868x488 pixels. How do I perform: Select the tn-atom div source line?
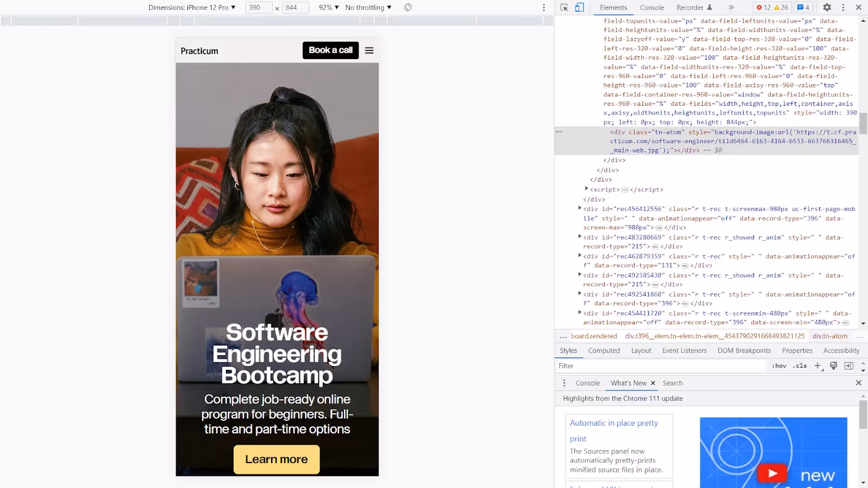point(706,141)
